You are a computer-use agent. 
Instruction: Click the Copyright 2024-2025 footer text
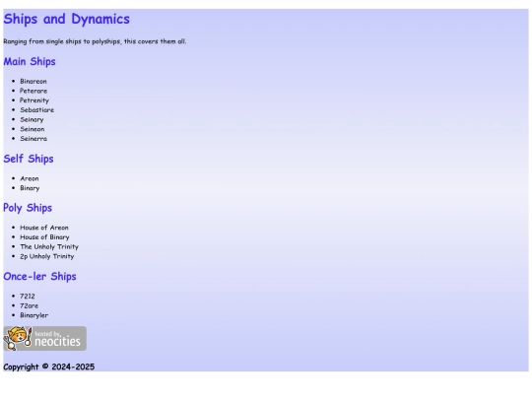point(49,367)
